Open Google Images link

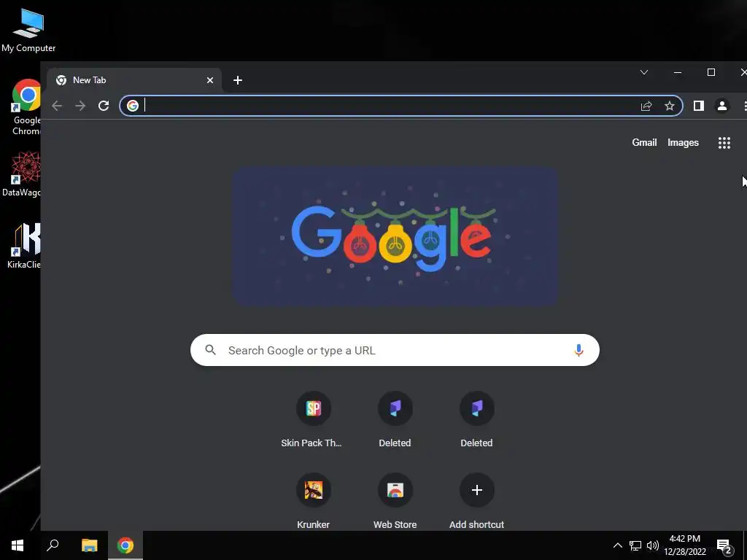coord(683,142)
